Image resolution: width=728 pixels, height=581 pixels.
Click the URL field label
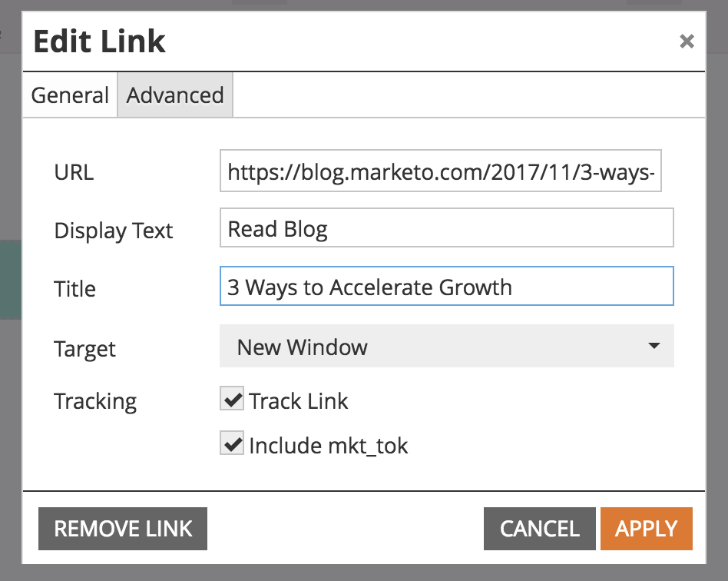click(74, 171)
